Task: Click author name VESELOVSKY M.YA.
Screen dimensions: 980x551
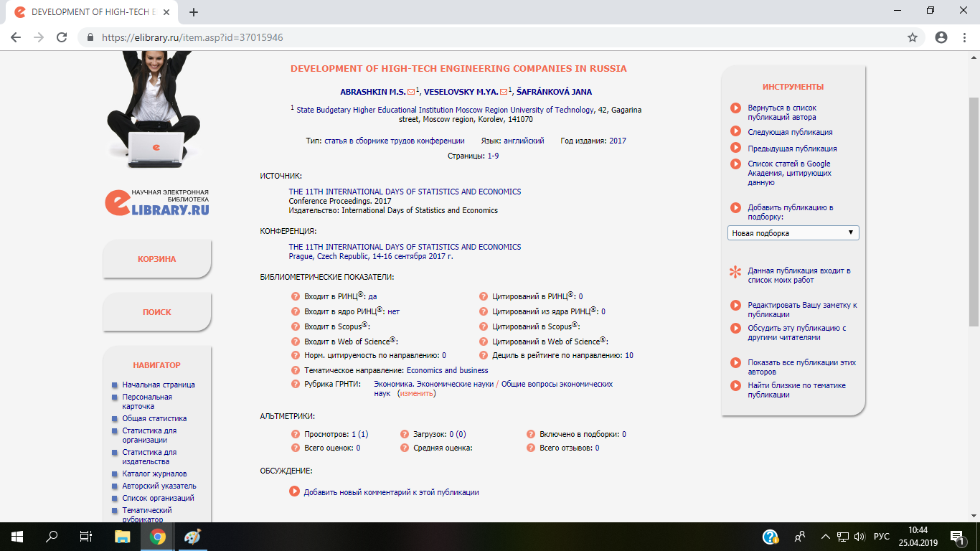Action: tap(461, 92)
